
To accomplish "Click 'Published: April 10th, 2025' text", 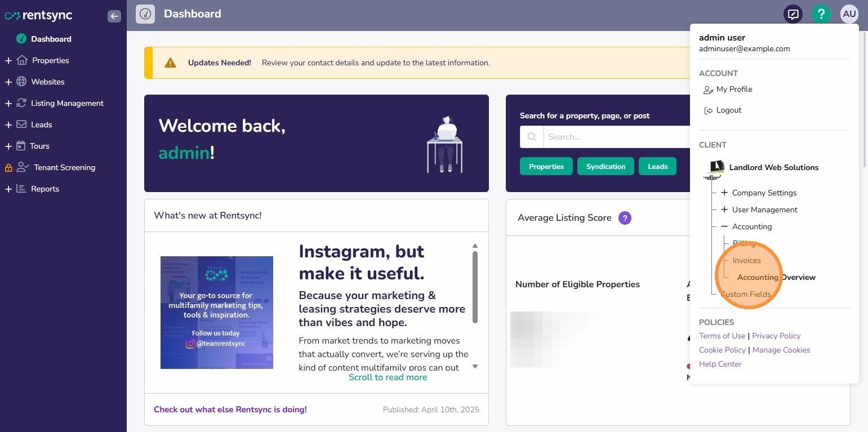I will pyautogui.click(x=431, y=409).
